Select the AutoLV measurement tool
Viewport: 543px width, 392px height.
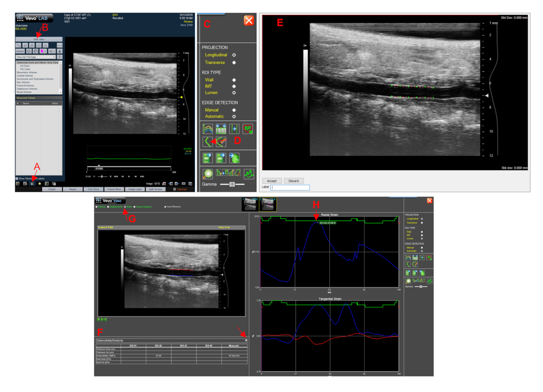pos(19,51)
